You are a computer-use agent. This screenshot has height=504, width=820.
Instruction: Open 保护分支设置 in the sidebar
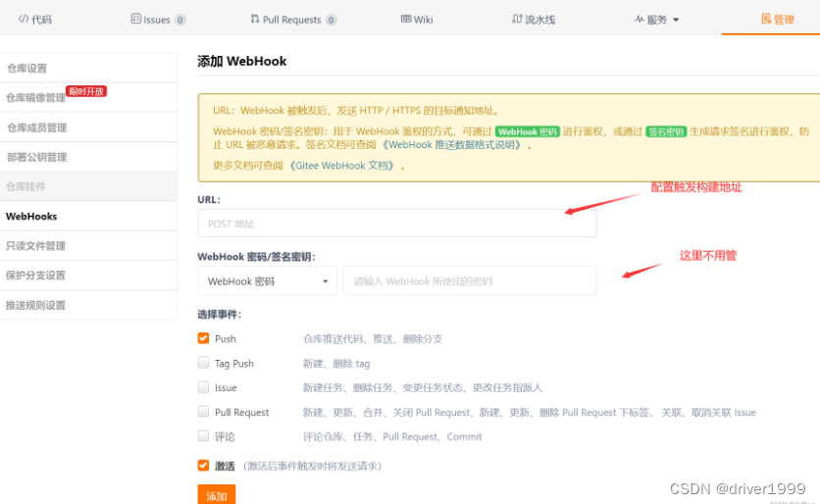click(x=88, y=276)
